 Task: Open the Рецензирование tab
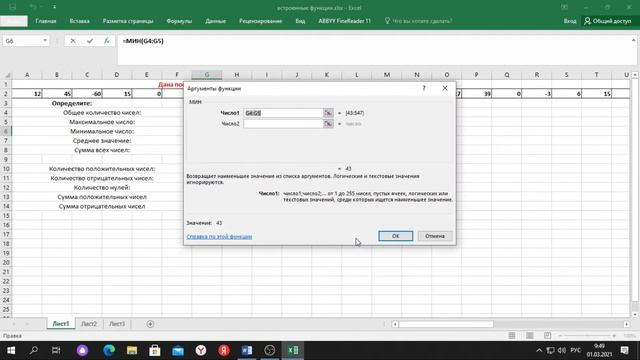tap(260, 21)
